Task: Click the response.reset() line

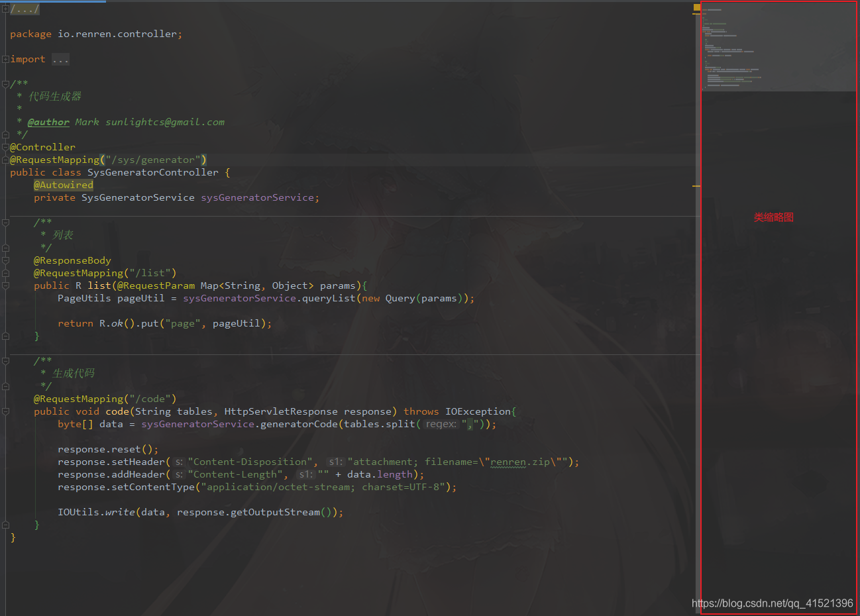Action: (108, 449)
